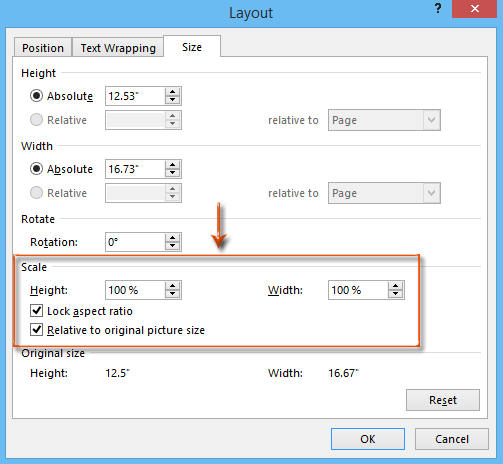Decrease absolute height with down spinner arrow
Image resolution: width=503 pixels, height=464 pixels.
coord(172,100)
